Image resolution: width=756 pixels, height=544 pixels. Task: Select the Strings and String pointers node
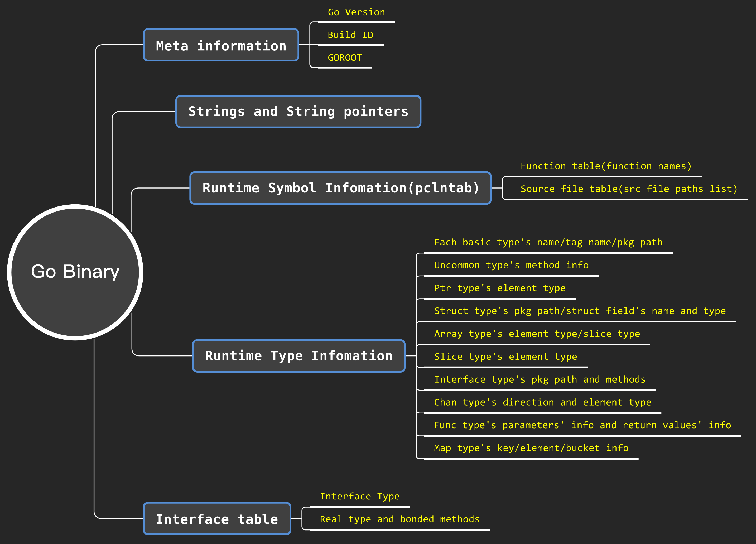pyautogui.click(x=298, y=111)
